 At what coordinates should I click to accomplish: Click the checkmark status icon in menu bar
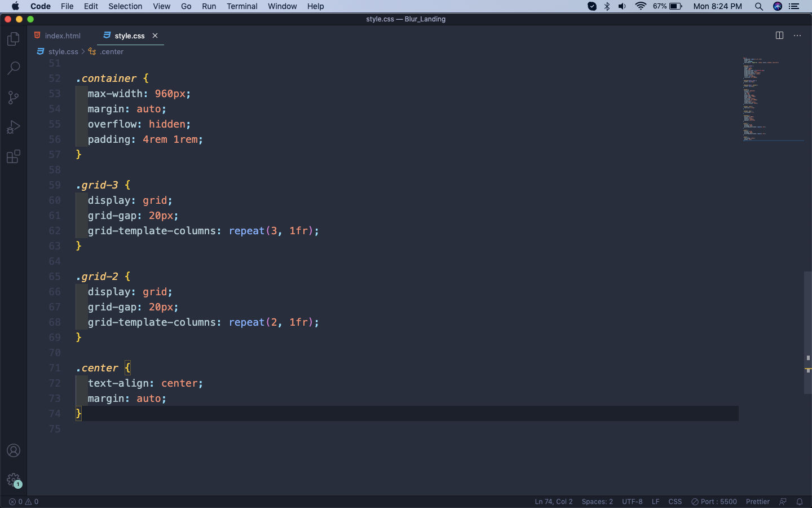592,6
